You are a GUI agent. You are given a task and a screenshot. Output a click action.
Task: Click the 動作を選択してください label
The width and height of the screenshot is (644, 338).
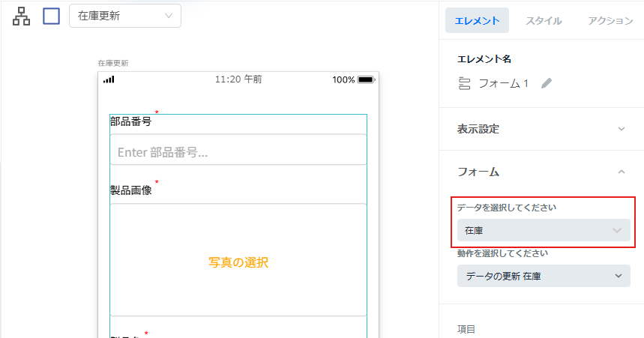click(502, 253)
